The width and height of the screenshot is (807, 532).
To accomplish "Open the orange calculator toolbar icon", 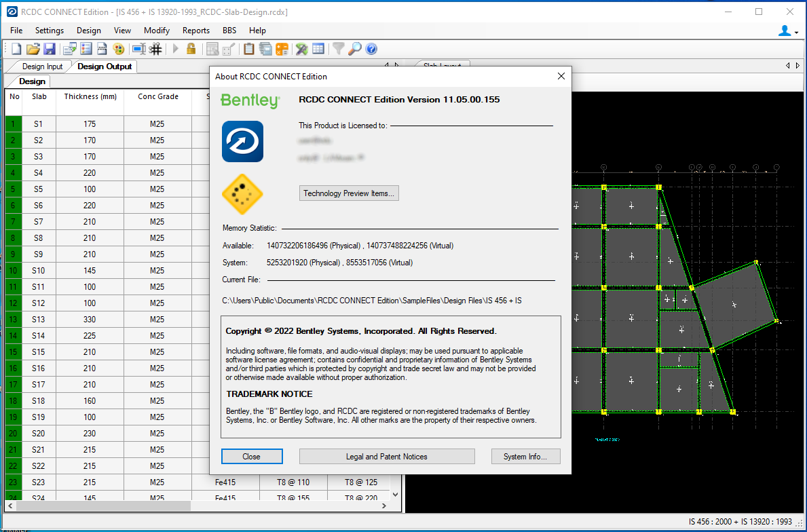I will pyautogui.click(x=282, y=49).
